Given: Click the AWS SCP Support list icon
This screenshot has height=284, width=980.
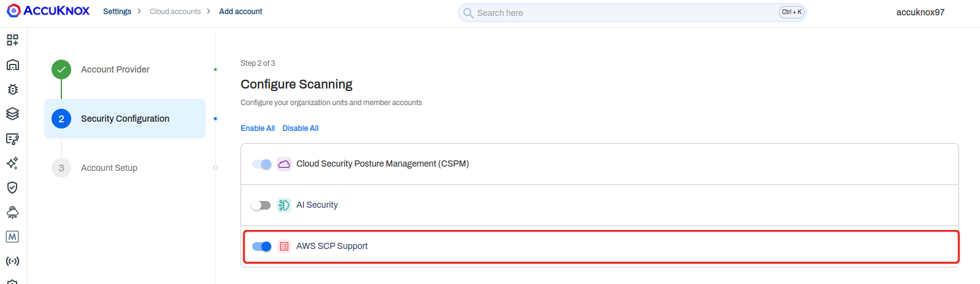Looking at the screenshot, I should click(x=284, y=247).
